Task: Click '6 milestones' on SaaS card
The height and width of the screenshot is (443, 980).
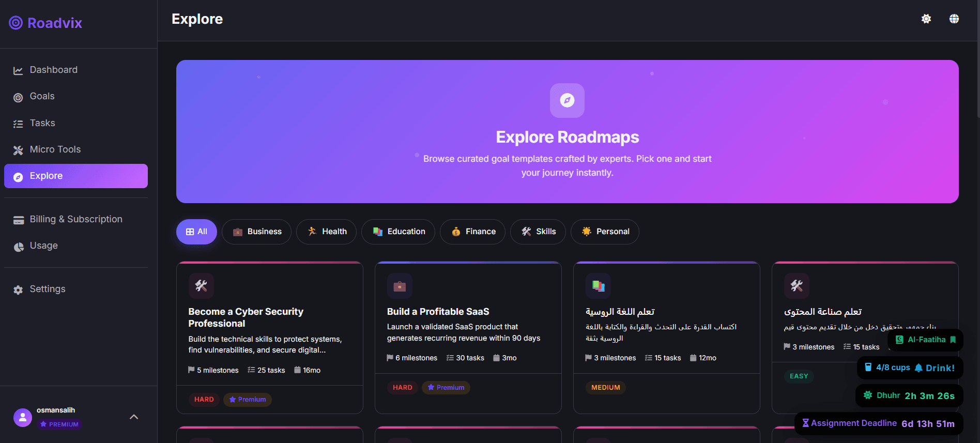Action: (x=412, y=358)
